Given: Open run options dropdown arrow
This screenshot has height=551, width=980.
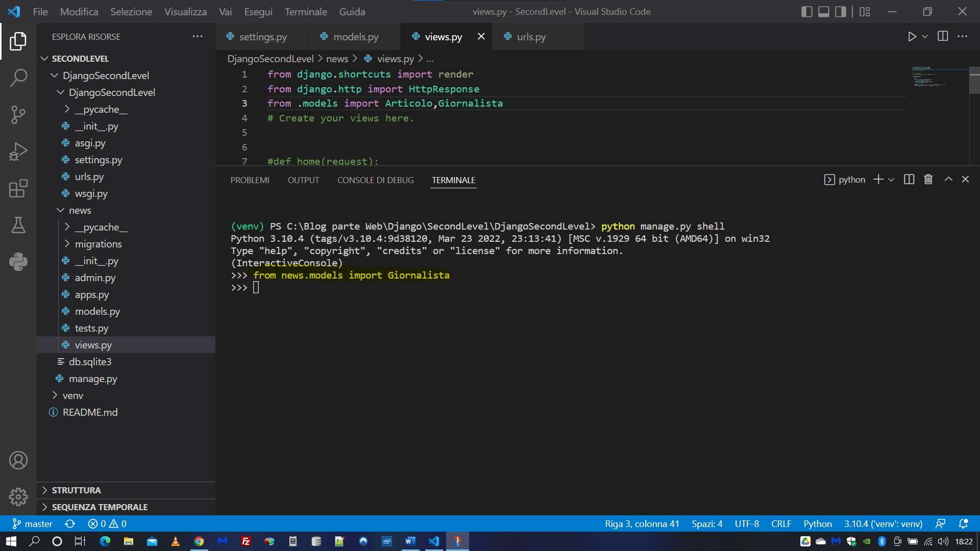Looking at the screenshot, I should 925,37.
